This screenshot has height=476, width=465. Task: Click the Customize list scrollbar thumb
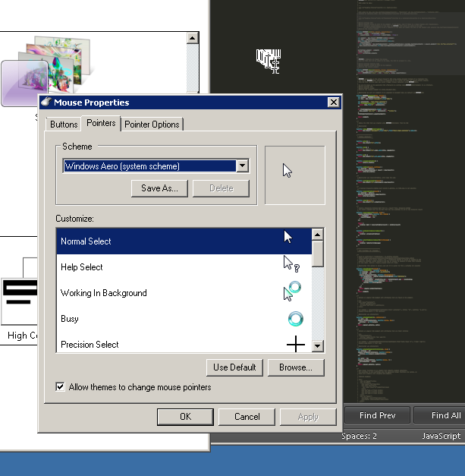(x=317, y=254)
